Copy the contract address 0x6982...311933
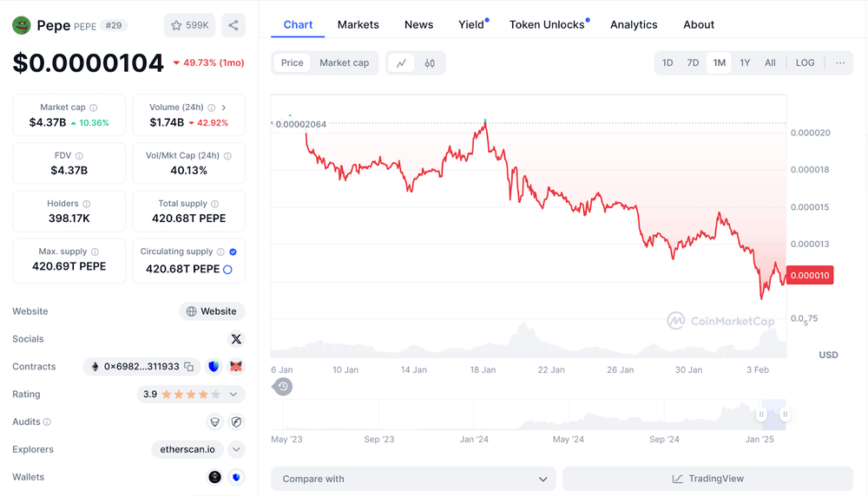Image resolution: width=868 pixels, height=496 pixels. [189, 367]
